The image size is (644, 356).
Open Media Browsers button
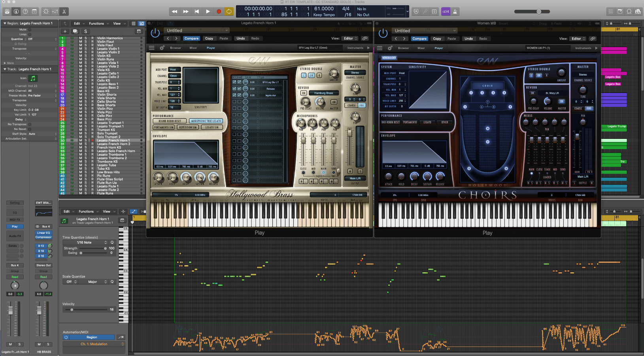click(x=638, y=11)
